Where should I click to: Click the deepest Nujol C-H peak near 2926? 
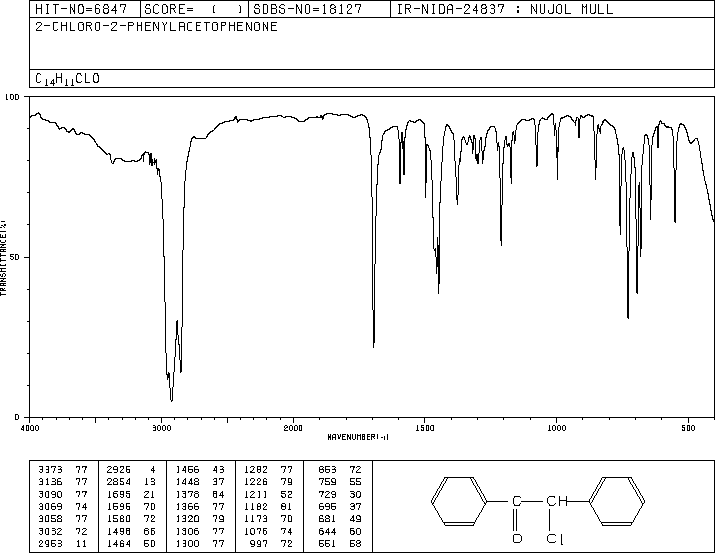tap(171, 401)
